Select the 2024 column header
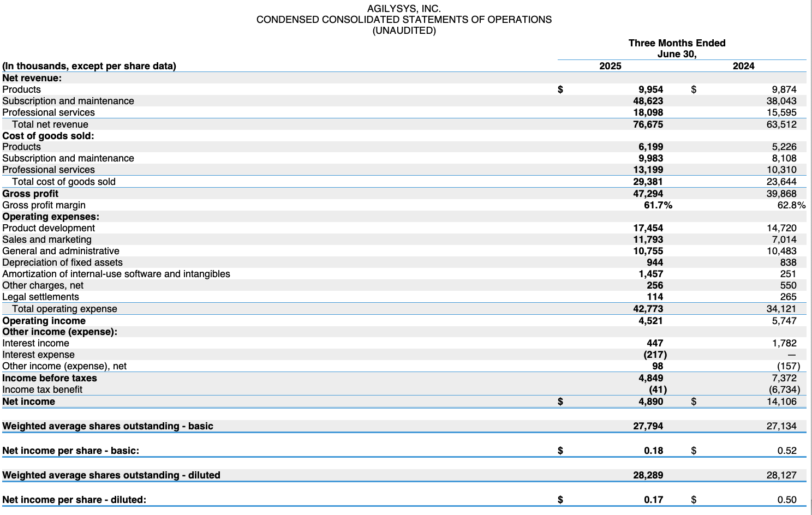The width and height of the screenshot is (812, 515). click(743, 66)
